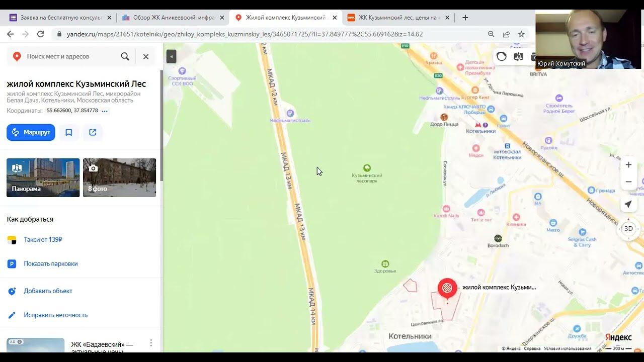
Task: Toggle 3D map view
Action: pyautogui.click(x=628, y=229)
